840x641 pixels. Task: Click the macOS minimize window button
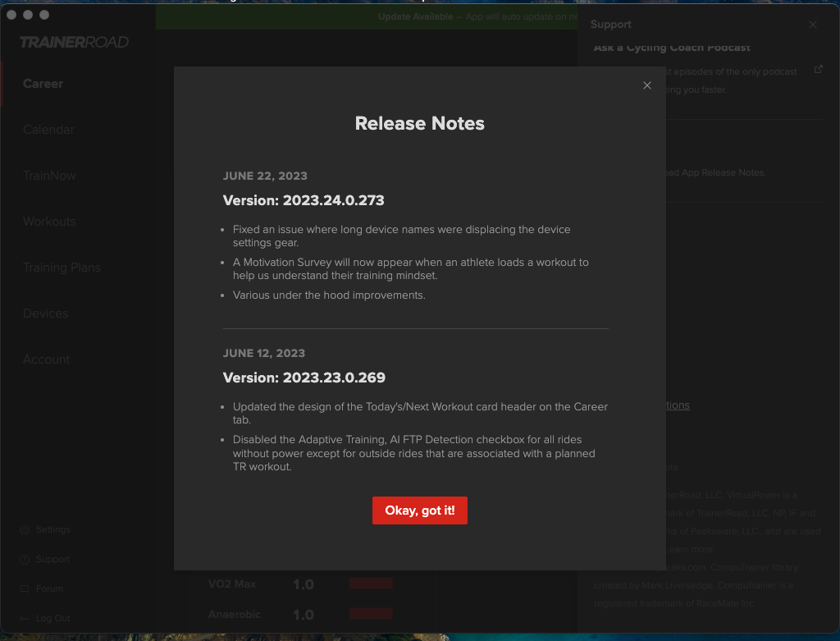click(x=28, y=15)
